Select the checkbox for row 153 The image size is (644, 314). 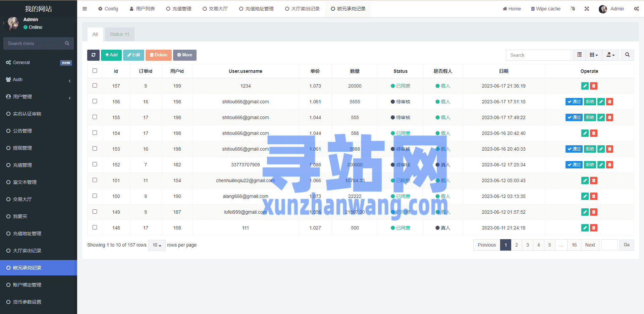point(95,149)
